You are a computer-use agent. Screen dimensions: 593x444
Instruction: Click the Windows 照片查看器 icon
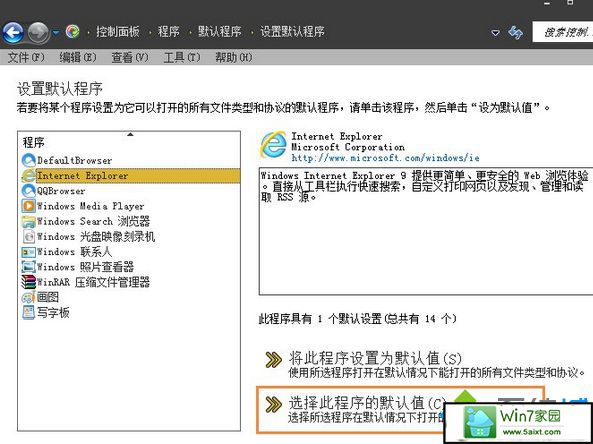click(x=28, y=267)
